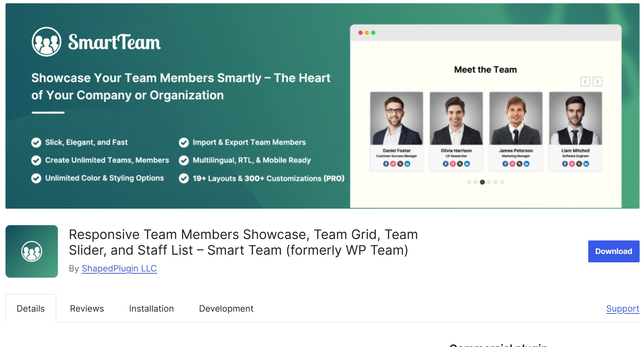This screenshot has height=347, width=644.
Task: Click Olivia Harrison's Facebook icon
Action: pos(446,164)
